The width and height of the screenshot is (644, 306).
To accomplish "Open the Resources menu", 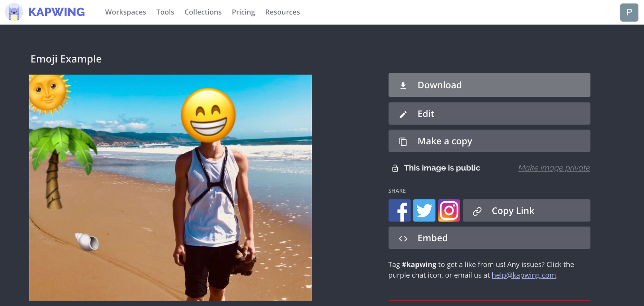I will tap(282, 12).
